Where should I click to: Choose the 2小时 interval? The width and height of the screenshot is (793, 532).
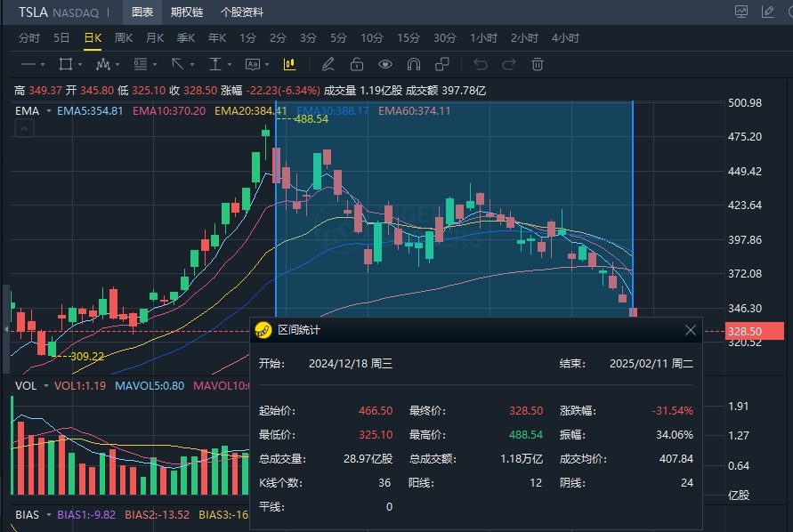pyautogui.click(x=524, y=38)
